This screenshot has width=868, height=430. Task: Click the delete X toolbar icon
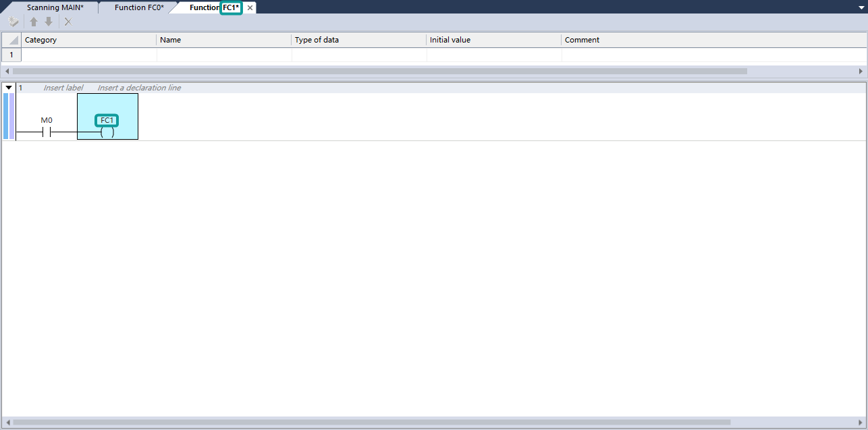pyautogui.click(x=67, y=22)
